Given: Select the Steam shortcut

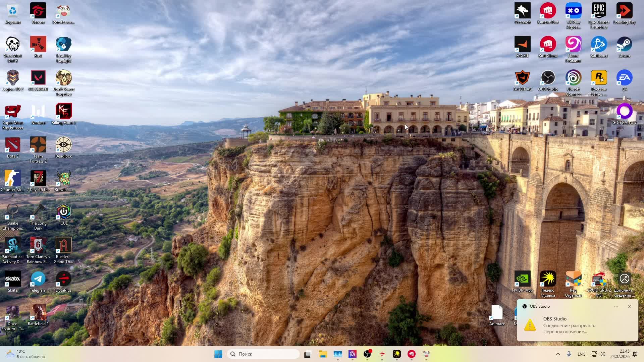Looking at the screenshot, I should (x=624, y=47).
